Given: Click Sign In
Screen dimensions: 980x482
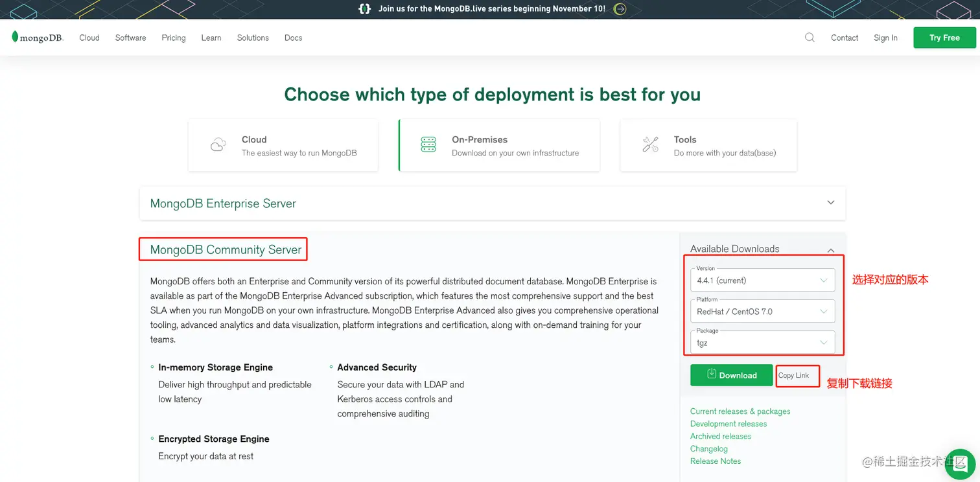Looking at the screenshot, I should [885, 38].
